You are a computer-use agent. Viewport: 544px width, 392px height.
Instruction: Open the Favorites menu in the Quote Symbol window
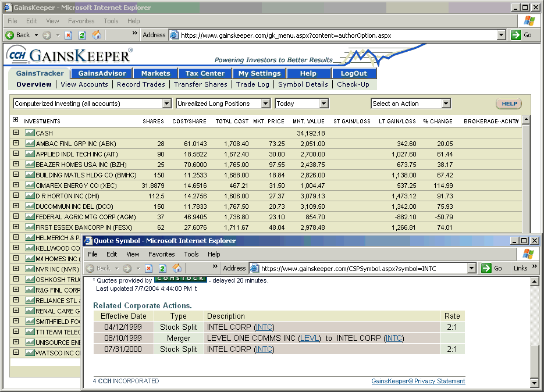click(x=161, y=254)
